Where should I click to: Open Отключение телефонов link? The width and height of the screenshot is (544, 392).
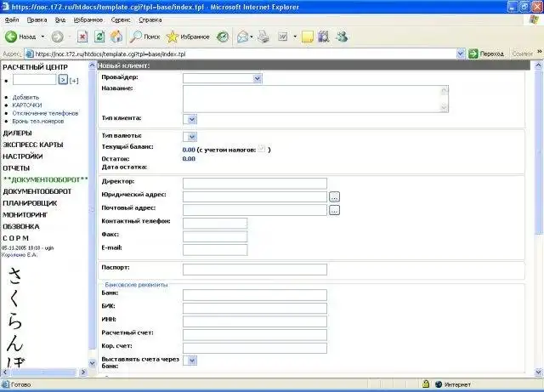pyautogui.click(x=45, y=113)
